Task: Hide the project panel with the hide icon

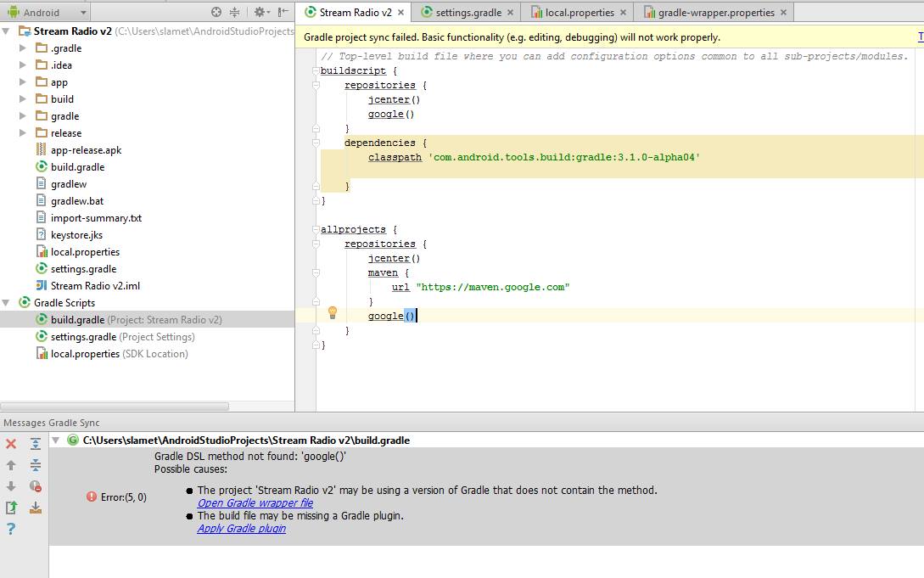Action: tap(283, 12)
